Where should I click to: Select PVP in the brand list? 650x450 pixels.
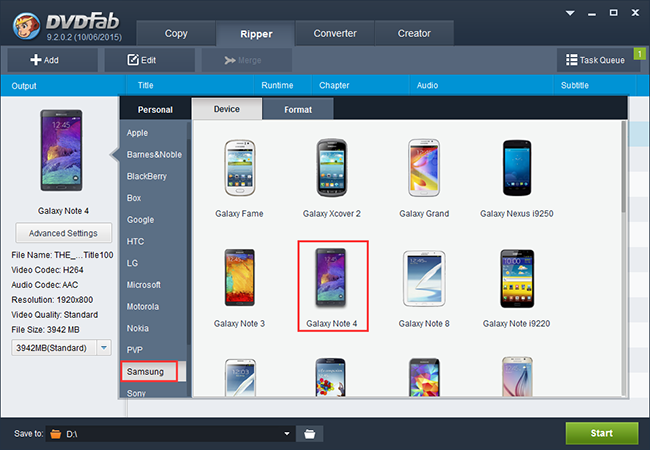135,350
